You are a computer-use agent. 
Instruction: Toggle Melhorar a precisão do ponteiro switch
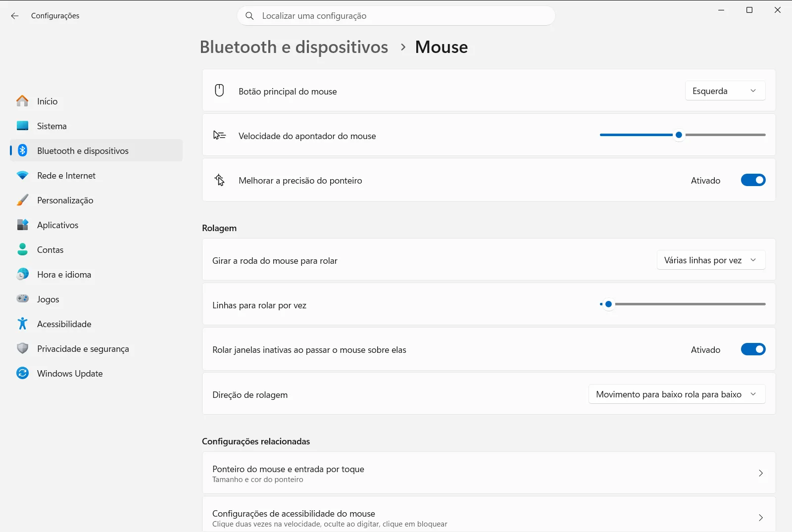753,180
